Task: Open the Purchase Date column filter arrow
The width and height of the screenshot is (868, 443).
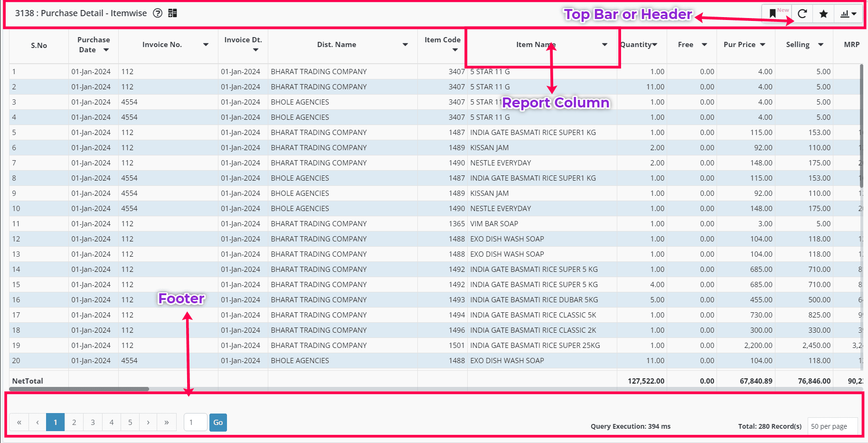Action: pos(106,50)
